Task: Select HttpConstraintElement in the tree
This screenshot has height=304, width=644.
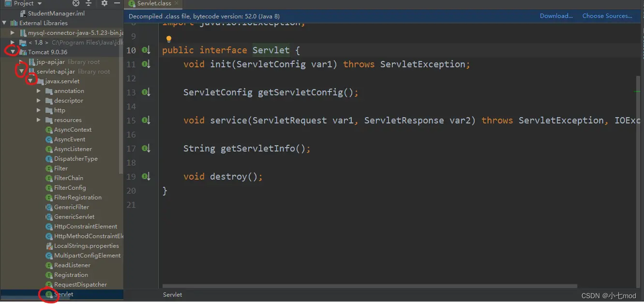Action: [62, 227]
